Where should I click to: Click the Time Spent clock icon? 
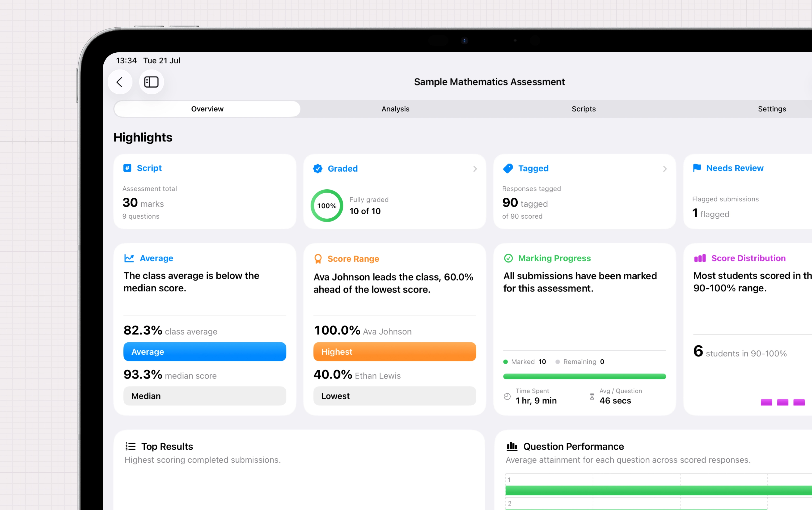(507, 397)
